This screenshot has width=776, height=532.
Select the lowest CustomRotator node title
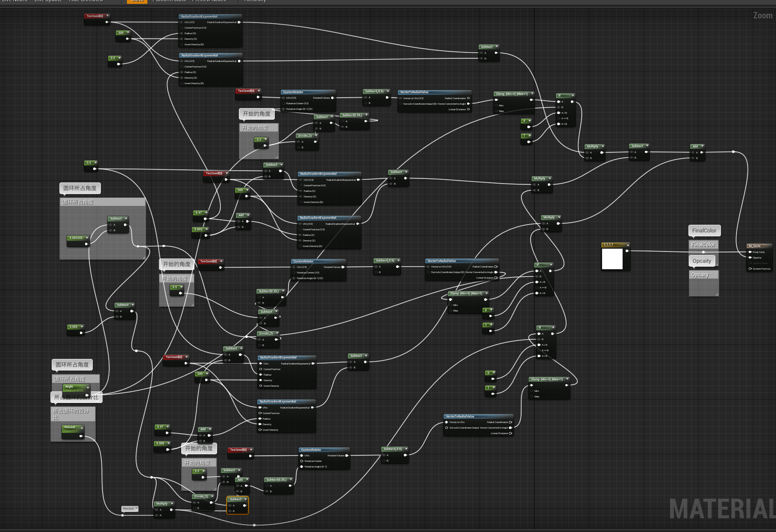click(324, 450)
